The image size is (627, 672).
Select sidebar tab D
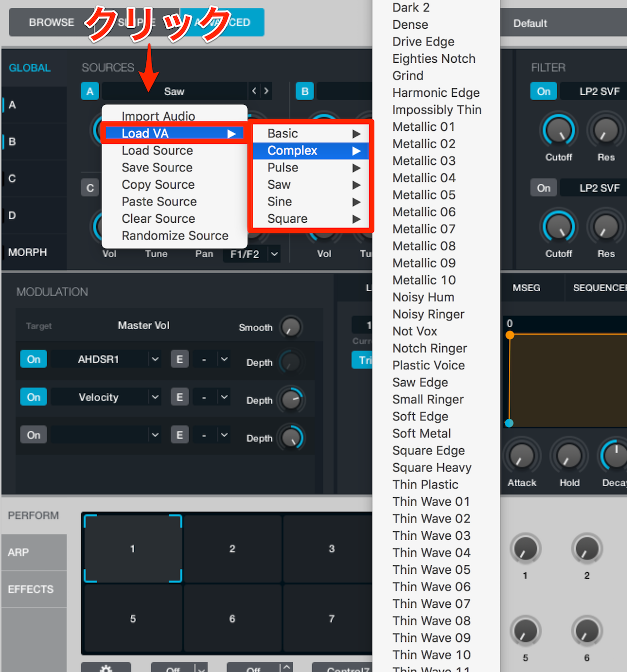34,215
